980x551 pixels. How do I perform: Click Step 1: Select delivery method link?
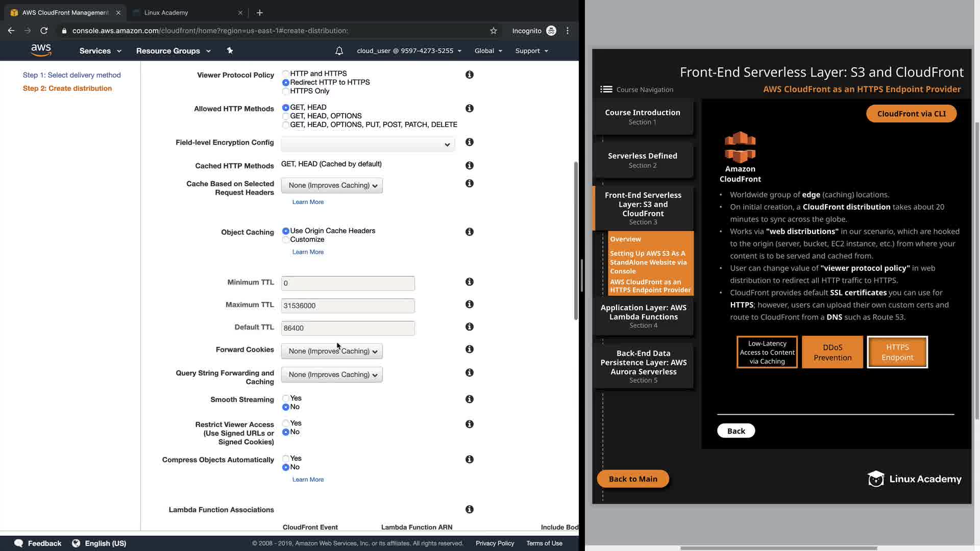(x=71, y=75)
